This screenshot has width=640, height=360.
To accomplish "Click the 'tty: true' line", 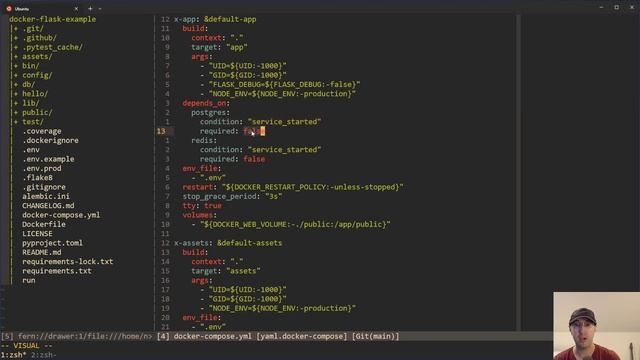I will click(202, 206).
